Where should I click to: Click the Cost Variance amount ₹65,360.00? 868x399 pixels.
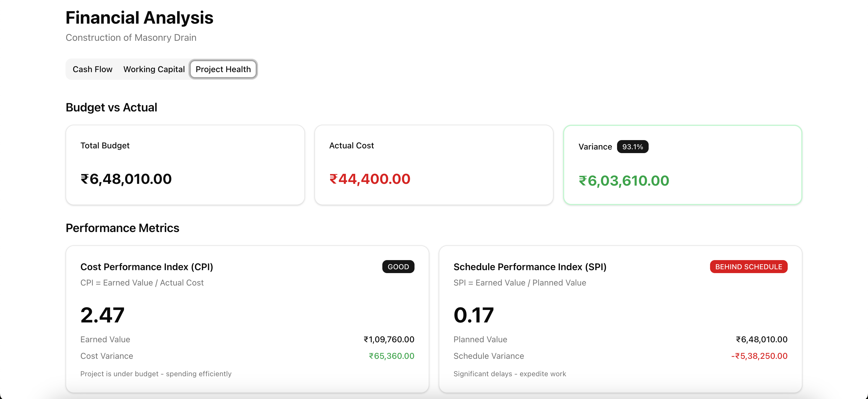tap(391, 356)
